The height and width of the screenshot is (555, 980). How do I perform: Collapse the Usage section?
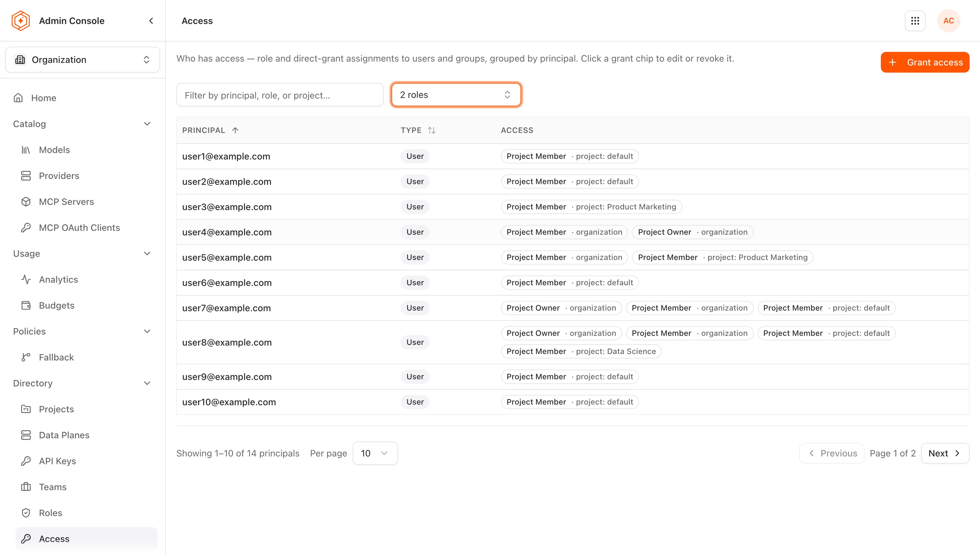pos(147,254)
